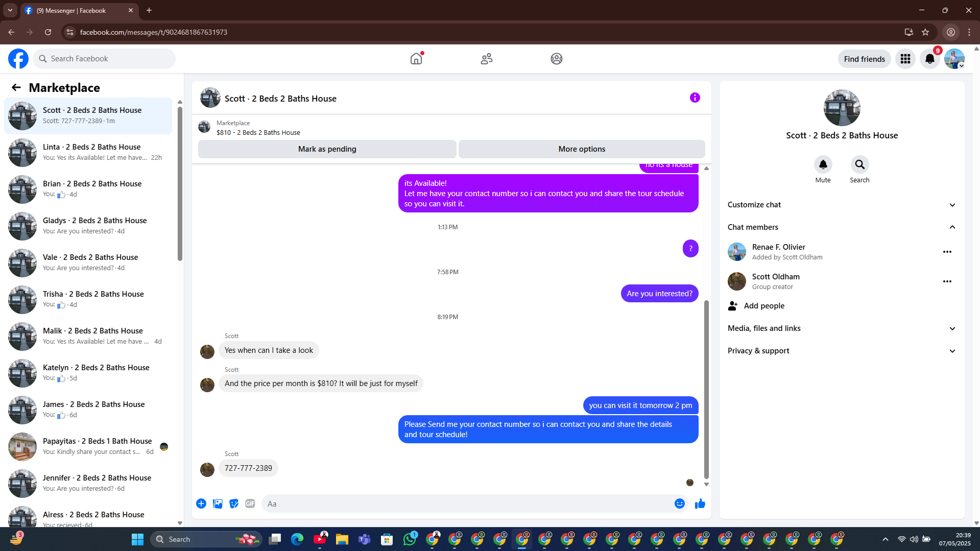980x551 pixels.
Task: Attach a photo with the image icon
Action: pos(218,504)
